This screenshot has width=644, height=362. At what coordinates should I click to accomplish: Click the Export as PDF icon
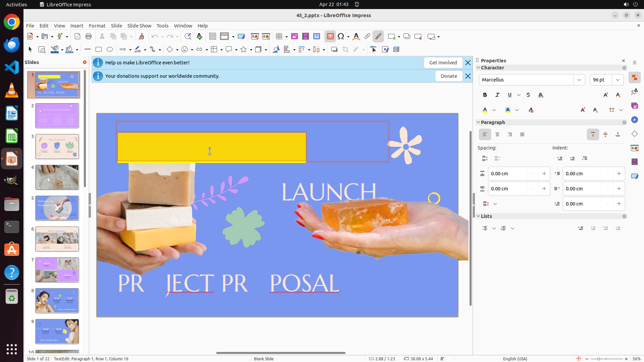click(x=77, y=37)
